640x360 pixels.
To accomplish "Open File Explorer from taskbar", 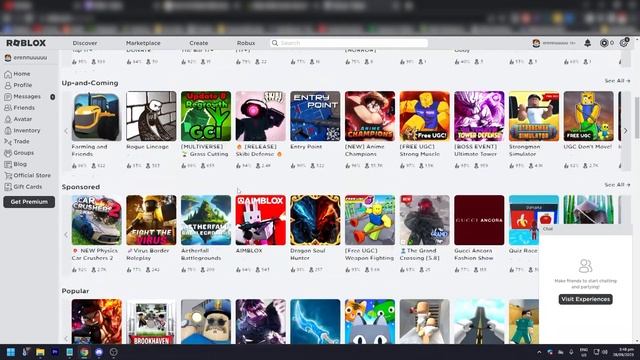I will pos(40,352).
